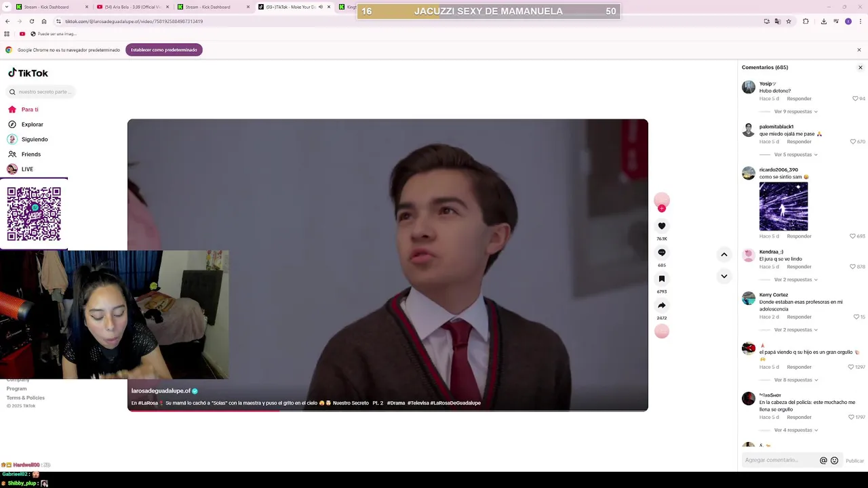
Task: Expand Ver 4 respuestas thread
Action: coord(795,430)
